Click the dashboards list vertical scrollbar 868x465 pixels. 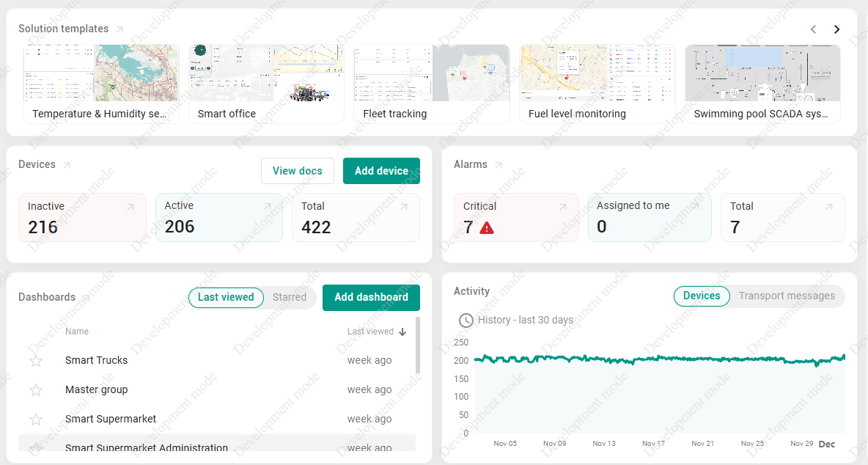(418, 345)
